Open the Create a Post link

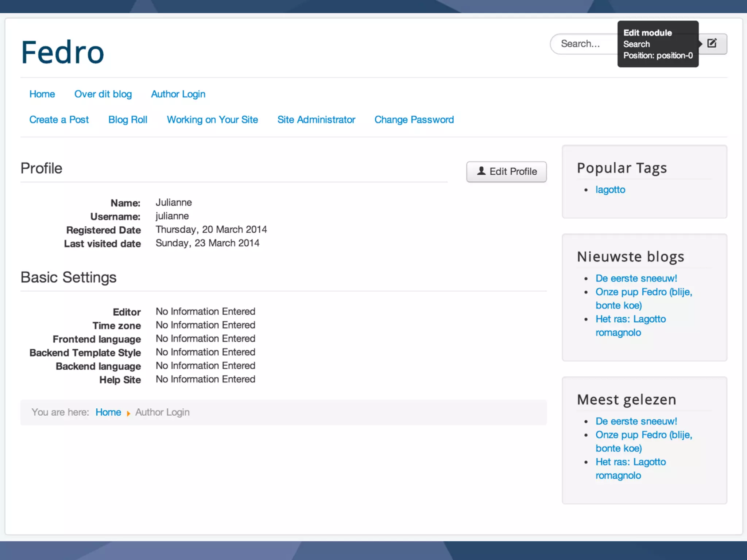[x=59, y=120]
